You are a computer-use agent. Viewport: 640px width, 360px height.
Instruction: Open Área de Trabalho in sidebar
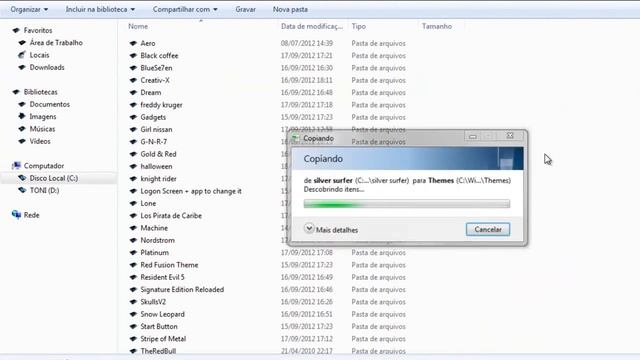56,42
